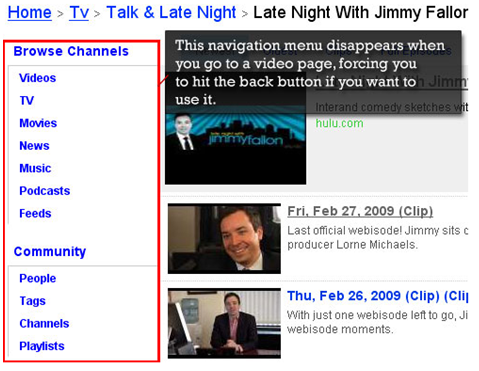479x371 pixels.
Task: Go to the Home breadcrumb link
Action: (x=30, y=13)
